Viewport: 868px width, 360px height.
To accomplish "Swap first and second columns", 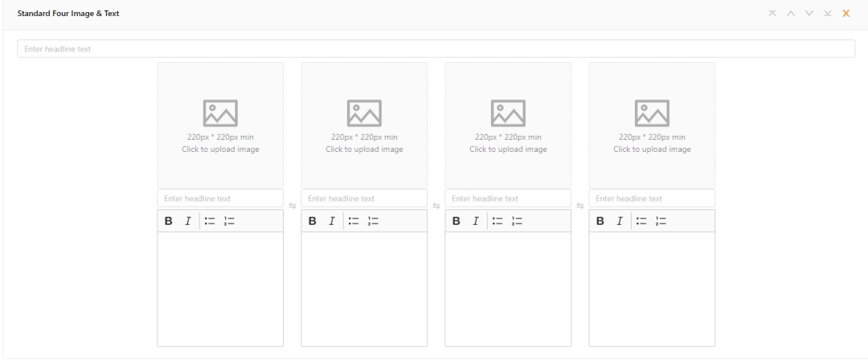I will click(293, 207).
